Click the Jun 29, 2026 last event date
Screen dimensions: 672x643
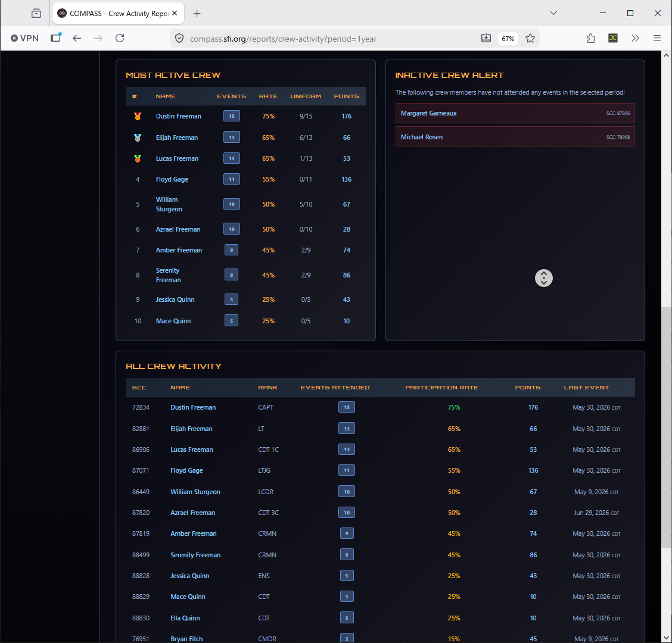point(596,513)
